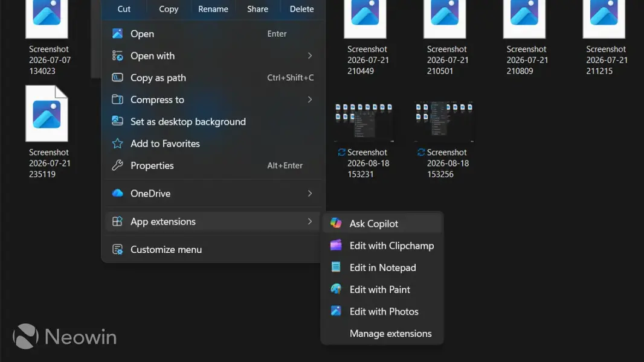Screen dimensions: 644x362
Task: Select Compress to menu entry
Action: pos(213,100)
